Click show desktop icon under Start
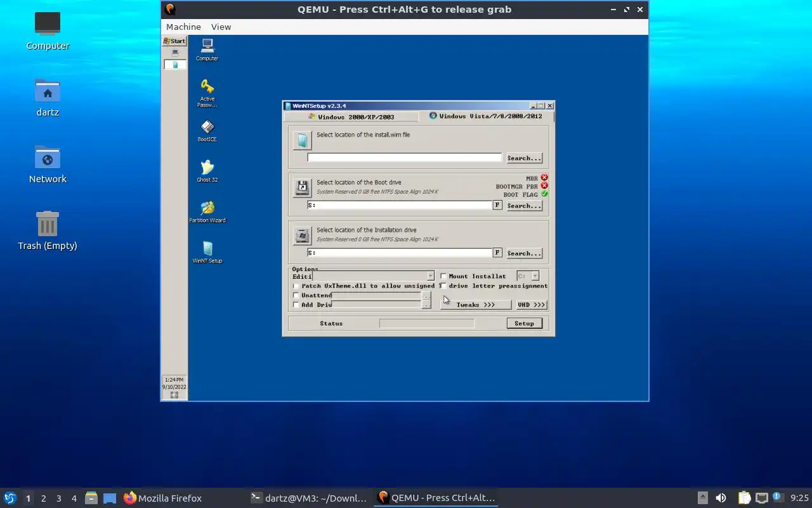 175,52
